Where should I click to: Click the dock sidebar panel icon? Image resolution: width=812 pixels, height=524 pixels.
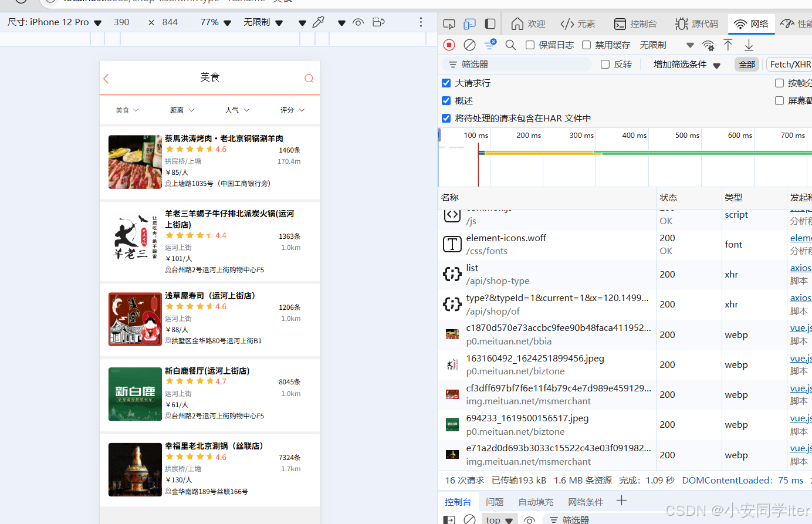(490, 24)
